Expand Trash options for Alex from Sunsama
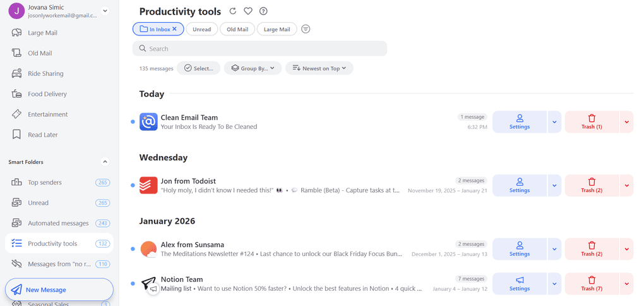Viewport: 644px width, 306px height. pyautogui.click(x=627, y=249)
